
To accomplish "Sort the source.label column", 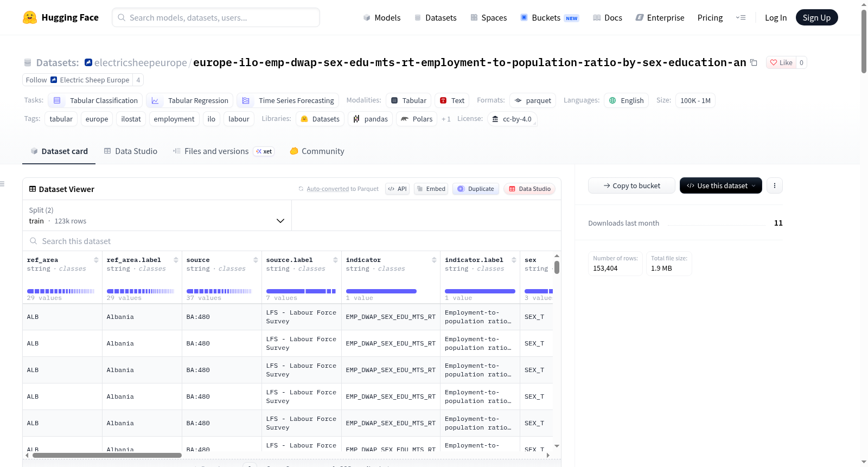I will (335, 260).
